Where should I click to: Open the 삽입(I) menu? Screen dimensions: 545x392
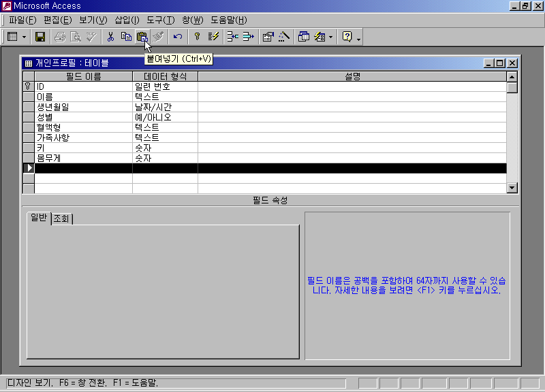(x=127, y=20)
